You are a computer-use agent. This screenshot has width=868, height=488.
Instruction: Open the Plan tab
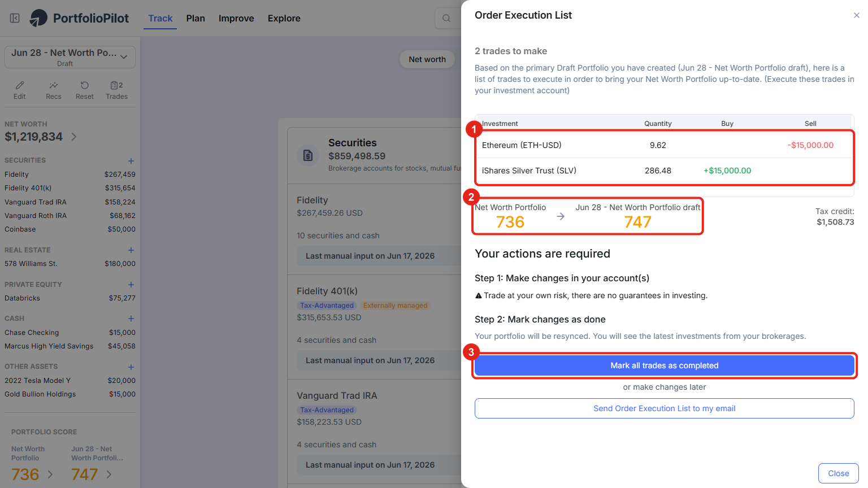click(196, 18)
